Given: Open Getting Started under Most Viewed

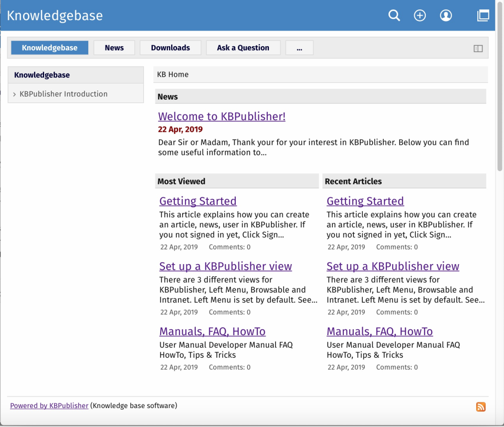Looking at the screenshot, I should point(198,201).
